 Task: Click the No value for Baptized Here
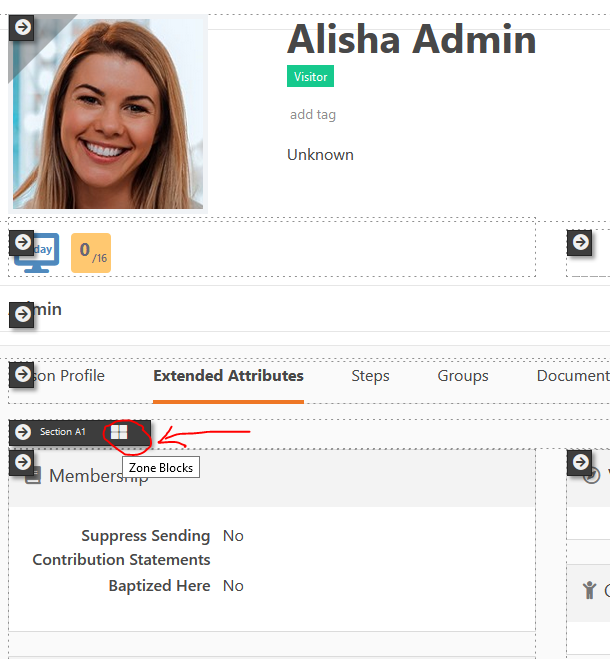[x=233, y=585]
